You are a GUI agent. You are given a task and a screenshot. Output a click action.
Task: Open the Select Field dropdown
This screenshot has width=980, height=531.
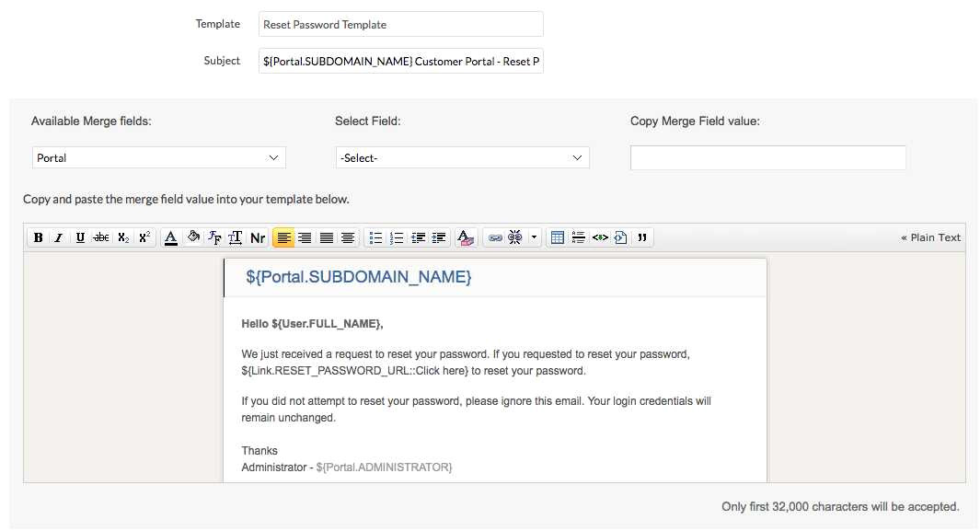click(462, 157)
